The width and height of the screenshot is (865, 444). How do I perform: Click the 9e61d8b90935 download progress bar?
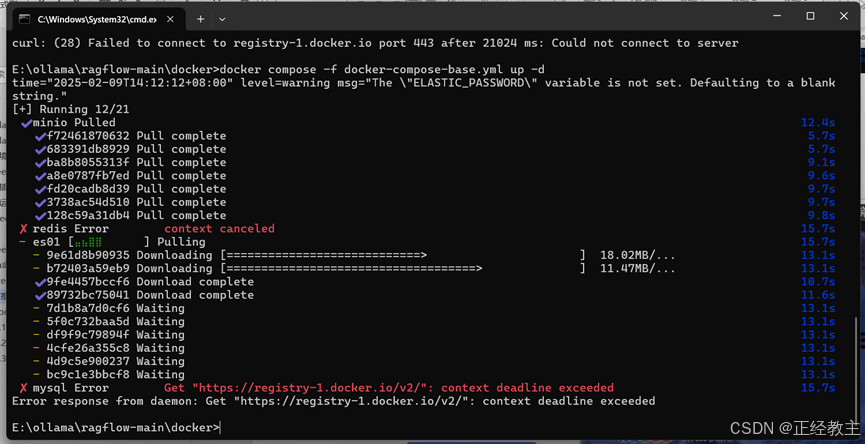point(403,255)
